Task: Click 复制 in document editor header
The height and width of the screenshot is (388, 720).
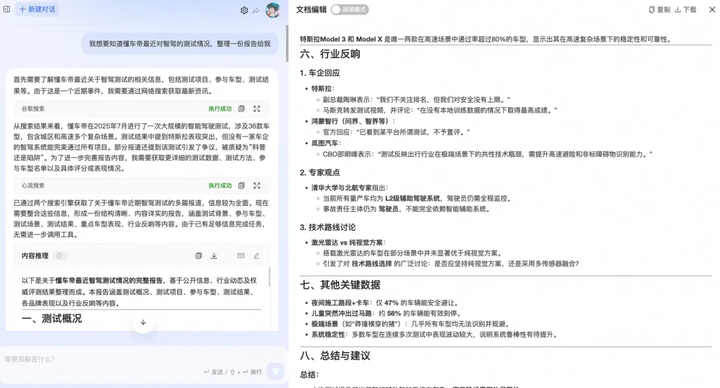Action: [659, 10]
